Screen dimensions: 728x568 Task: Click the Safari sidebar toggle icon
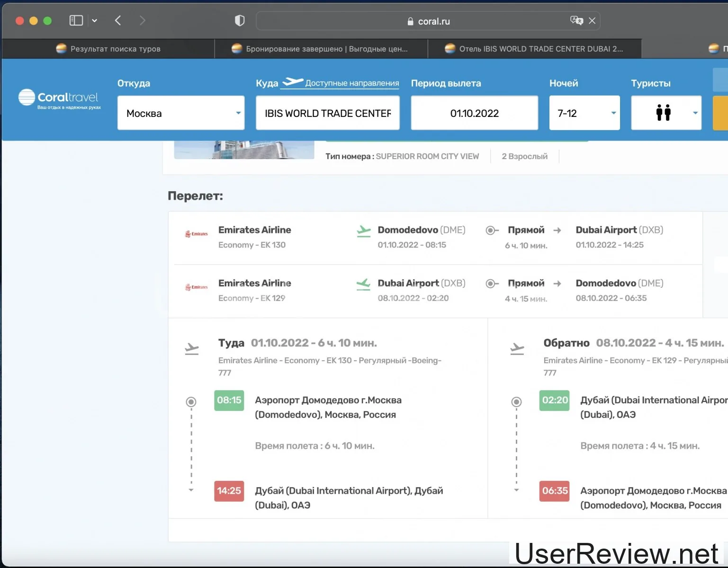pos(76,20)
